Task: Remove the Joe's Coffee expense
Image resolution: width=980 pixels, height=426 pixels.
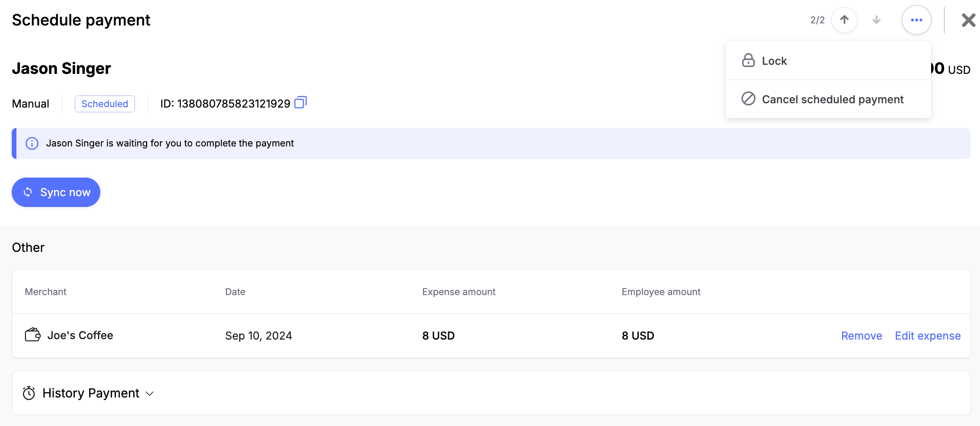Action: click(861, 336)
